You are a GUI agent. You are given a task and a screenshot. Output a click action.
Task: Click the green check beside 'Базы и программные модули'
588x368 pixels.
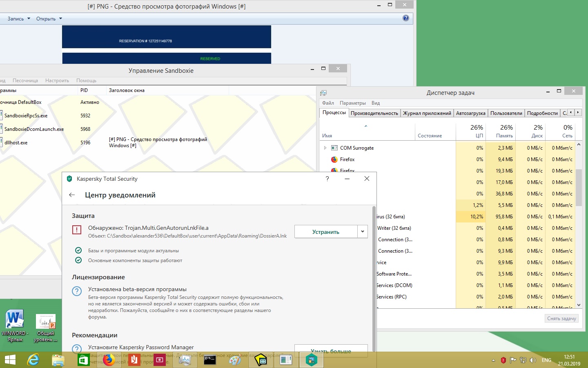(78, 251)
